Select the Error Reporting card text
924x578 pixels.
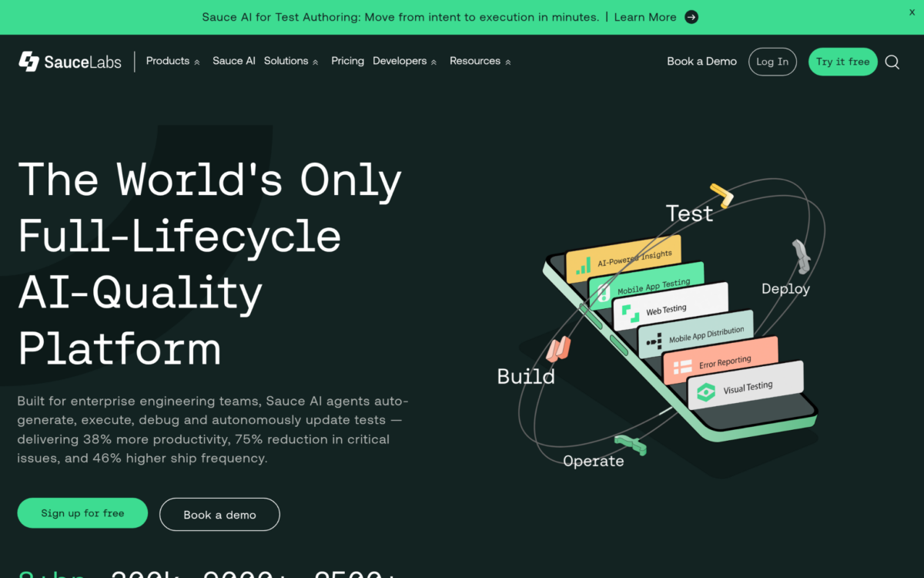point(725,362)
